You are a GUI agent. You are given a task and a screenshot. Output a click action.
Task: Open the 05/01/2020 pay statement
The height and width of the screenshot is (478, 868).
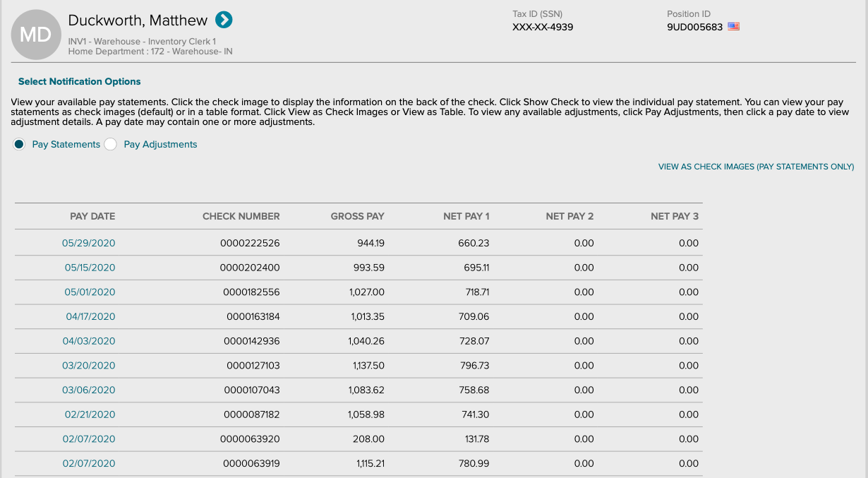coord(90,292)
